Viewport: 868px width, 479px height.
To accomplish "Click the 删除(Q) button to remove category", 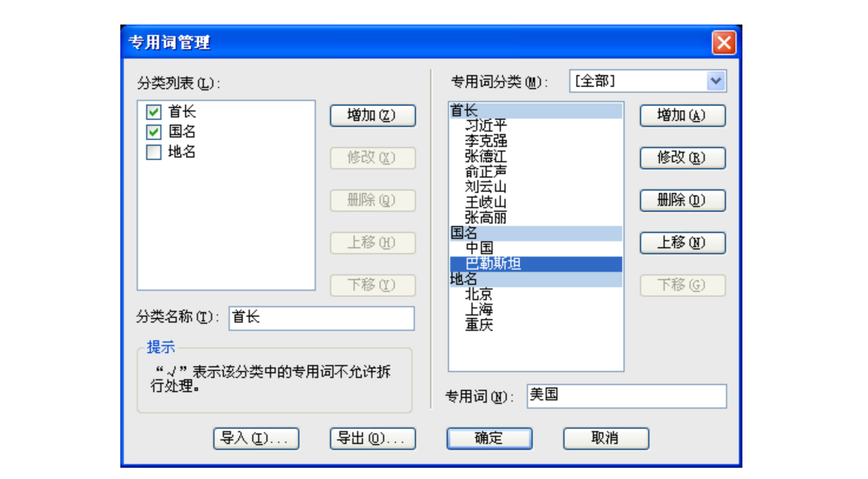I will pos(372,200).
